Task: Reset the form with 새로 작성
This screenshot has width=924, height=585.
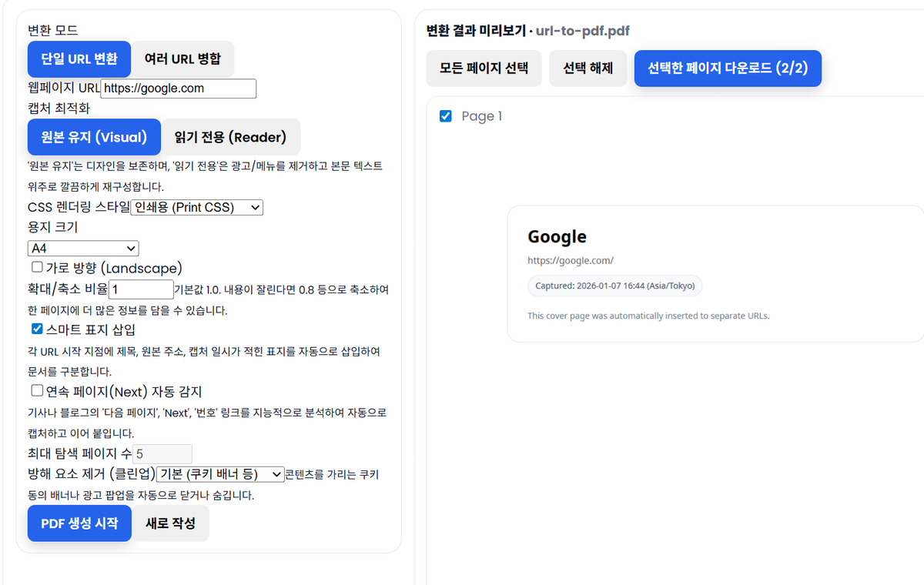Action: 171,523
